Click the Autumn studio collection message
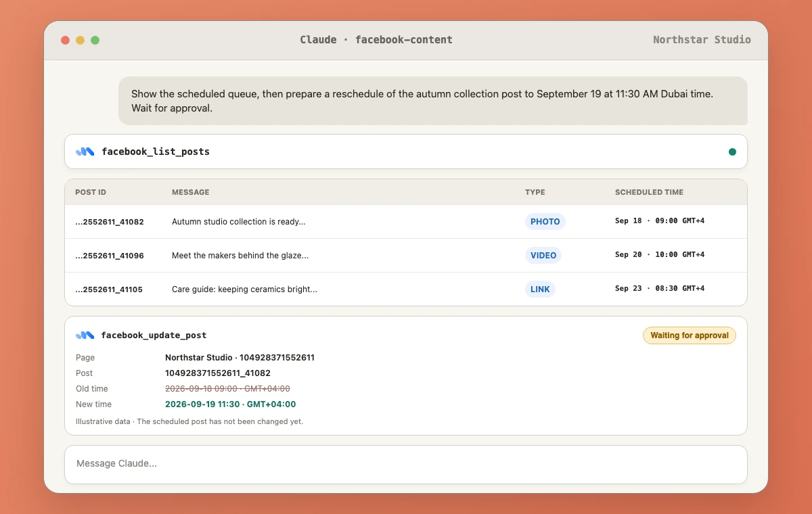Image resolution: width=812 pixels, height=514 pixels. (239, 222)
